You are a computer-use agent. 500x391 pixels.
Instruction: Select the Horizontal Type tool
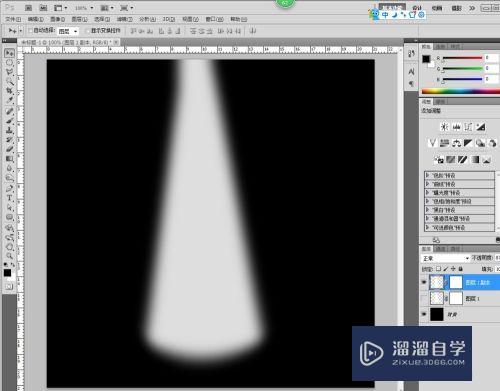[9, 198]
